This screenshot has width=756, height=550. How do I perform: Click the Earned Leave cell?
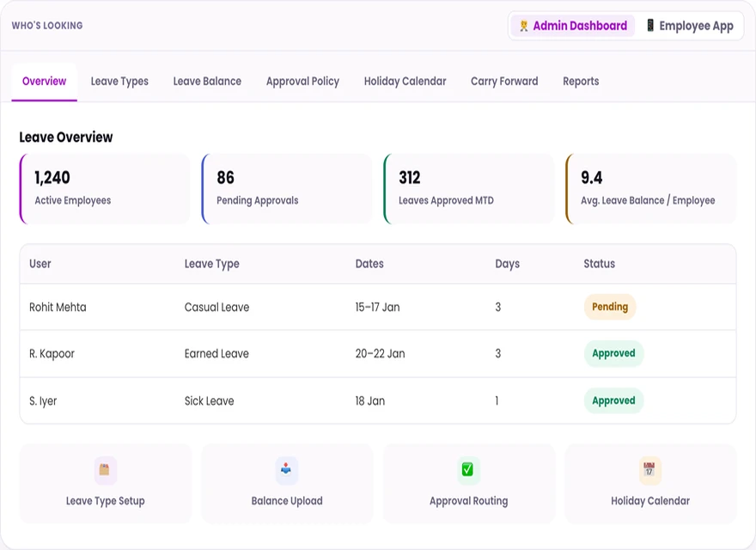point(217,354)
